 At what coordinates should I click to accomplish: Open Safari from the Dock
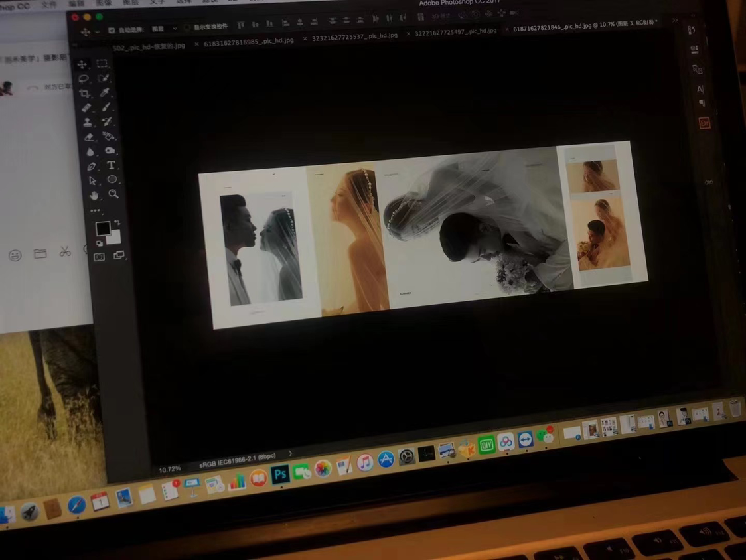76,506
